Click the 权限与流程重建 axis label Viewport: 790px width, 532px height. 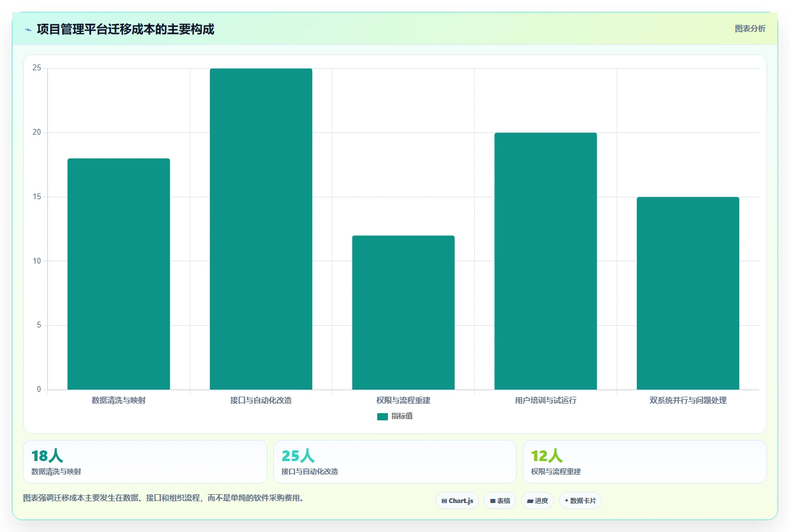[x=403, y=400]
